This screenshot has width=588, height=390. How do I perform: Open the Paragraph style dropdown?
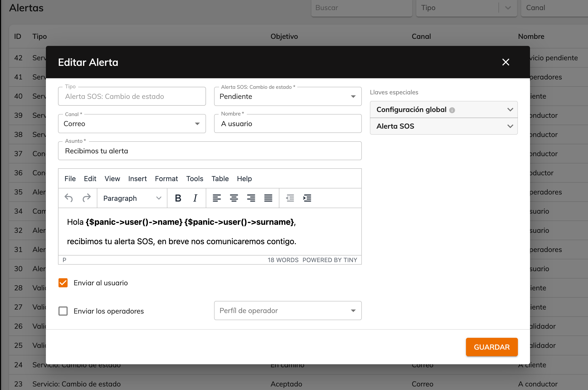pyautogui.click(x=132, y=198)
